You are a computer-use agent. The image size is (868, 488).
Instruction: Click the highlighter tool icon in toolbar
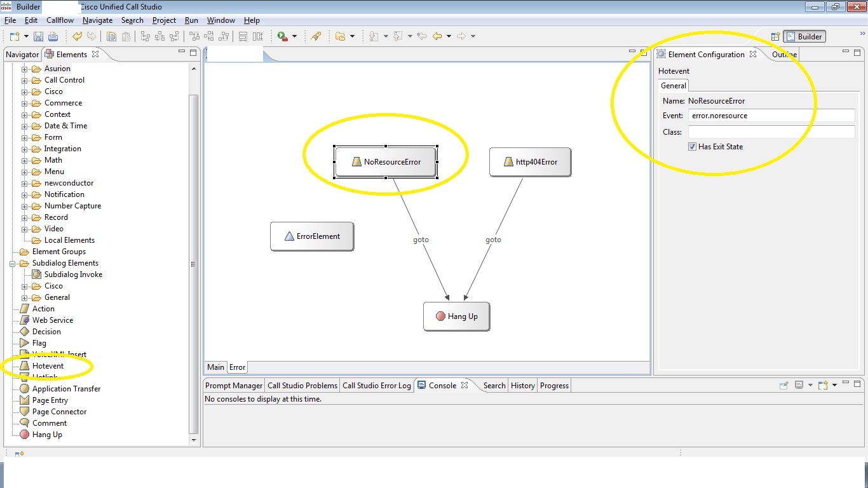316,36
